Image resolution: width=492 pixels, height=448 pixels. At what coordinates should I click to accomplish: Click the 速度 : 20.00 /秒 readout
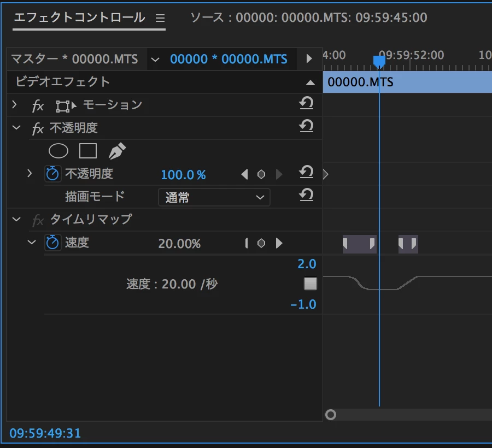tap(172, 284)
